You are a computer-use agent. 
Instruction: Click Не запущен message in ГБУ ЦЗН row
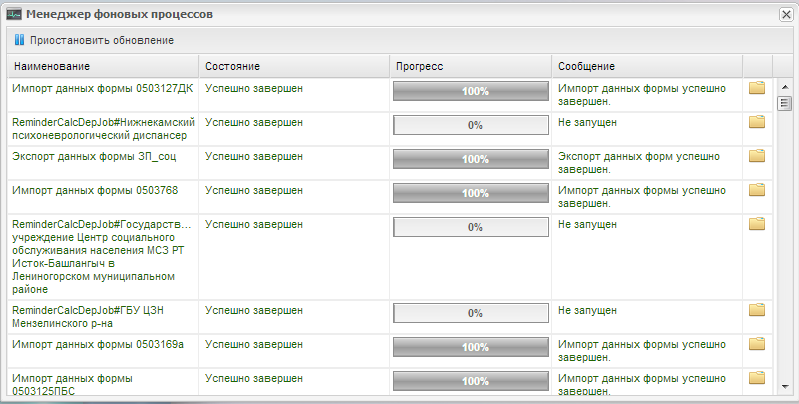pos(587,310)
